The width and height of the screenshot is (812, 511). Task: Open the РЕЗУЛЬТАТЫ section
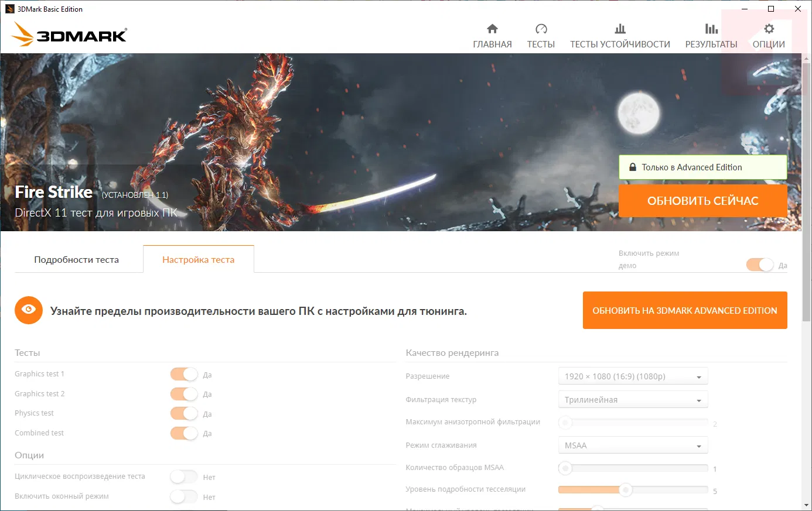point(711,36)
